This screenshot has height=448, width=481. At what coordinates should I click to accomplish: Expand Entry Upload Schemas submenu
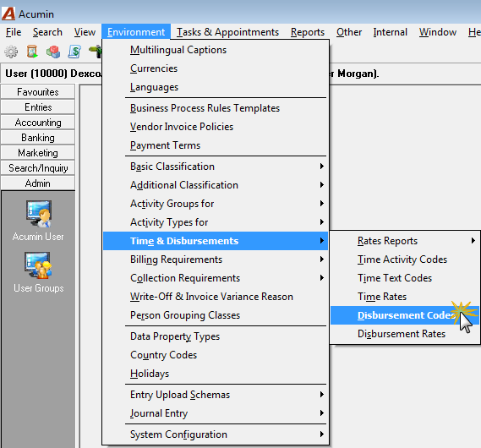(x=216, y=395)
